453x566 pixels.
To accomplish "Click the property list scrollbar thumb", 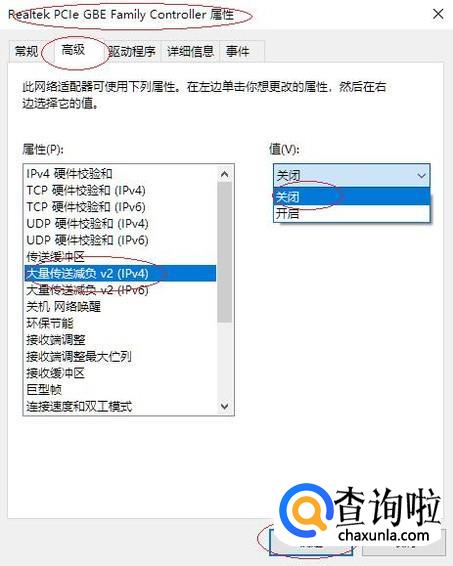I will pyautogui.click(x=225, y=252).
